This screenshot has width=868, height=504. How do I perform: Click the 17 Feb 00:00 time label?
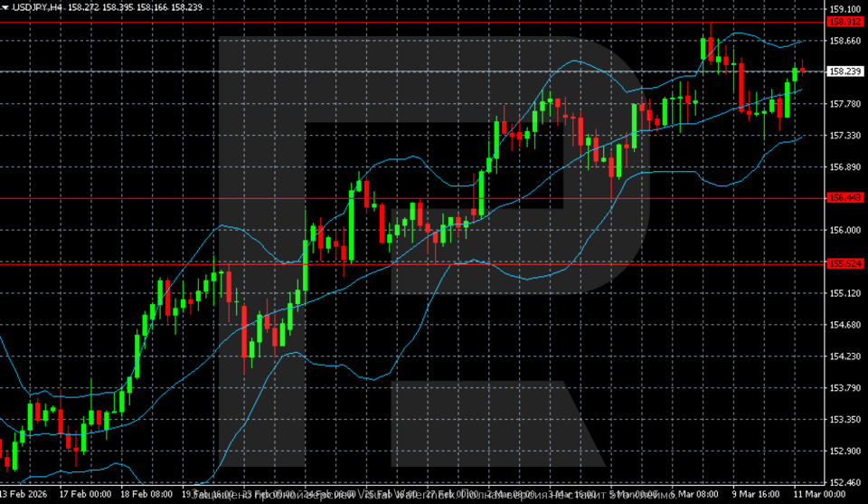click(84, 496)
